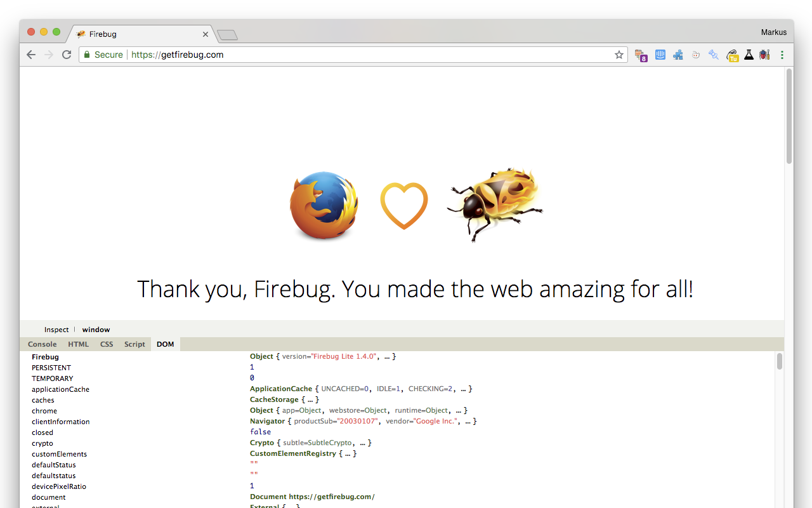Click the closed property name
Image resolution: width=812 pixels, height=508 pixels.
(43, 432)
